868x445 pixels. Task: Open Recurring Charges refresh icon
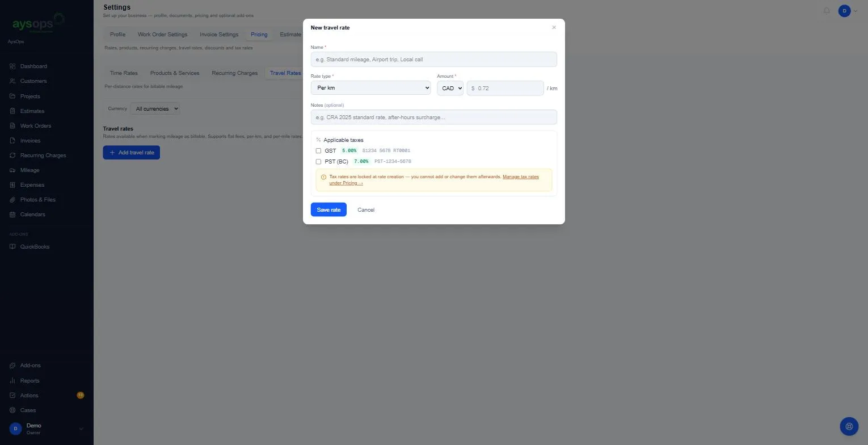point(12,156)
